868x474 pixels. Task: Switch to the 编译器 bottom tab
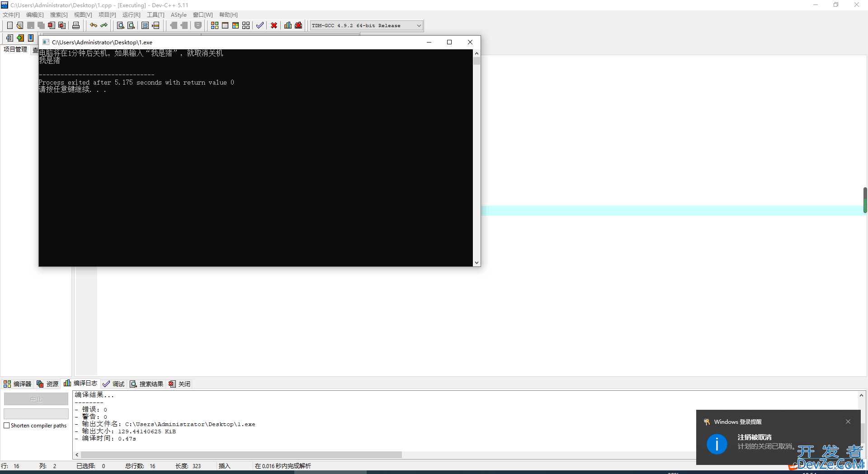[18, 384]
